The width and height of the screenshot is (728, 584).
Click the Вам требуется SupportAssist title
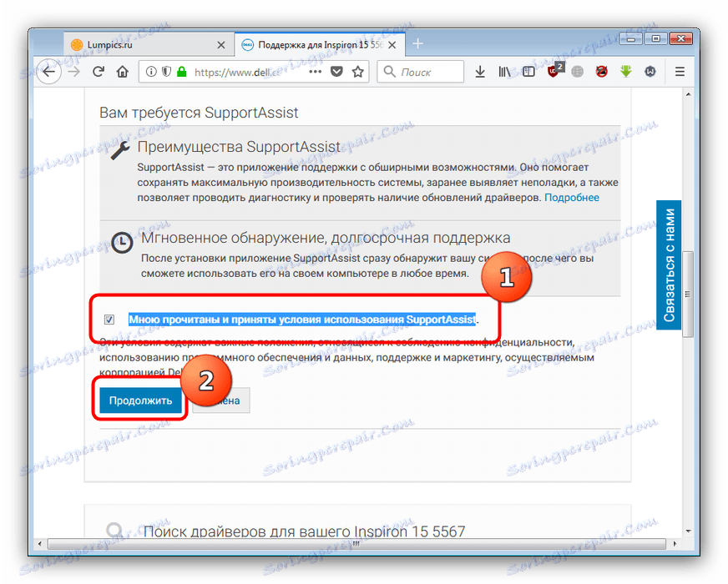[199, 113]
